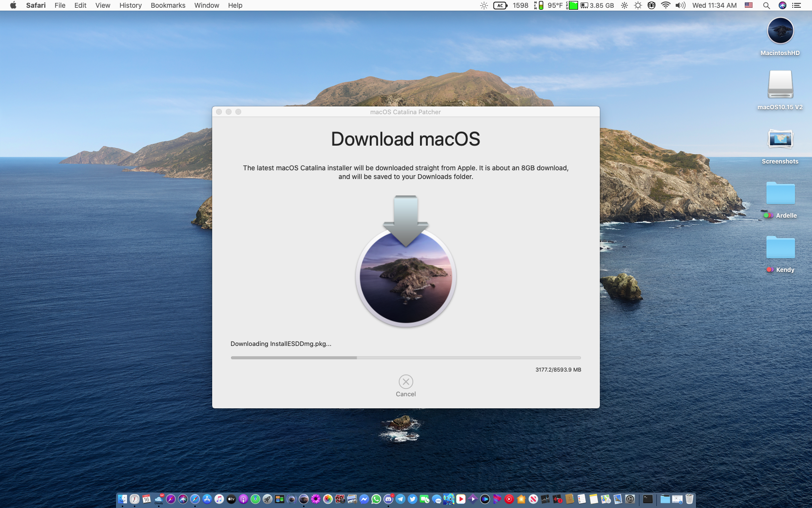Open the Bookmarks menu
This screenshot has width=812, height=508.
pos(168,5)
